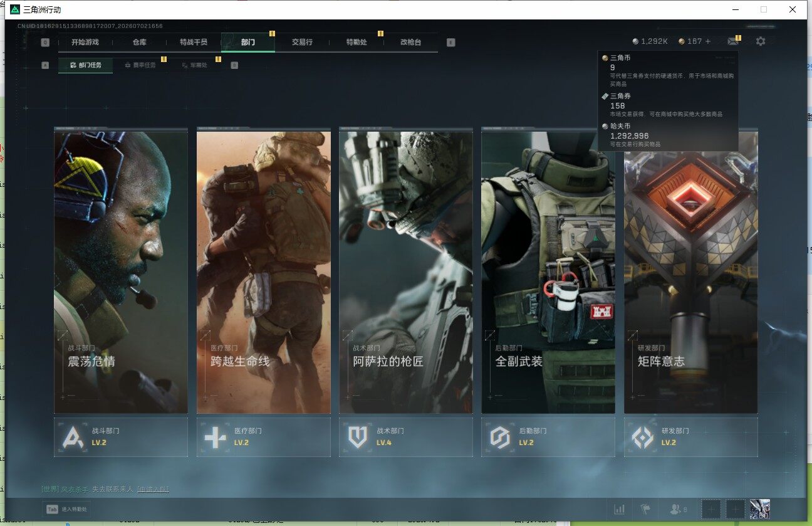The height and width of the screenshot is (526, 812).
Task: Click the 进入特勤处 Tab button
Action: pos(66,510)
